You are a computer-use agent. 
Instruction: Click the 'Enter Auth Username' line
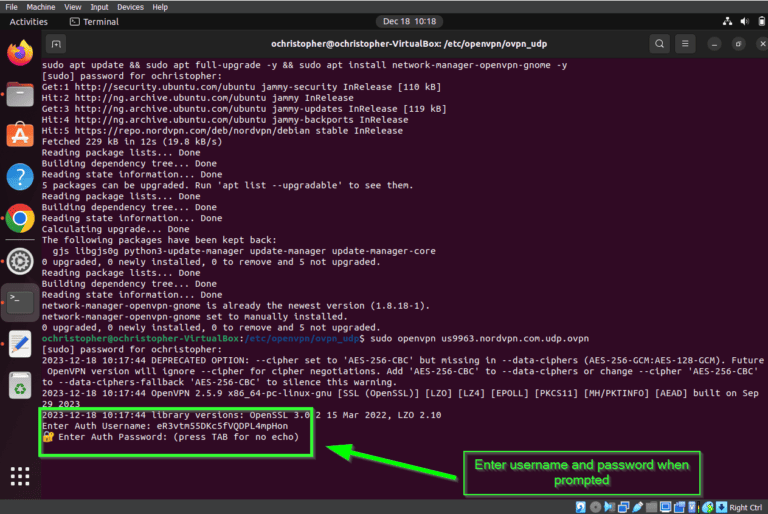tap(165, 426)
